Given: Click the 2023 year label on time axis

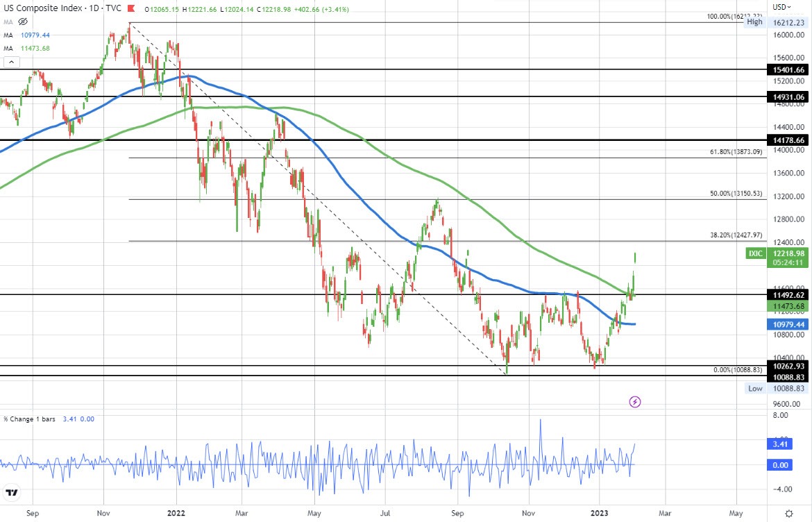Looking at the screenshot, I should [x=600, y=513].
